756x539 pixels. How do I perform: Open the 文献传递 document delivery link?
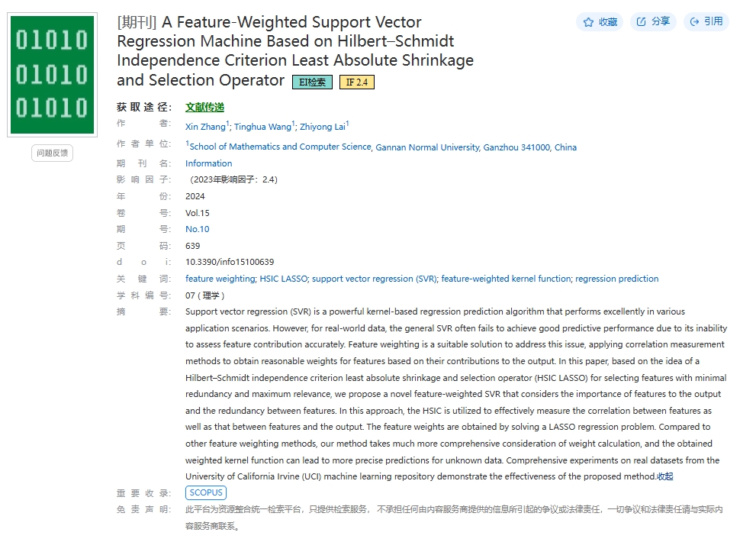(205, 107)
